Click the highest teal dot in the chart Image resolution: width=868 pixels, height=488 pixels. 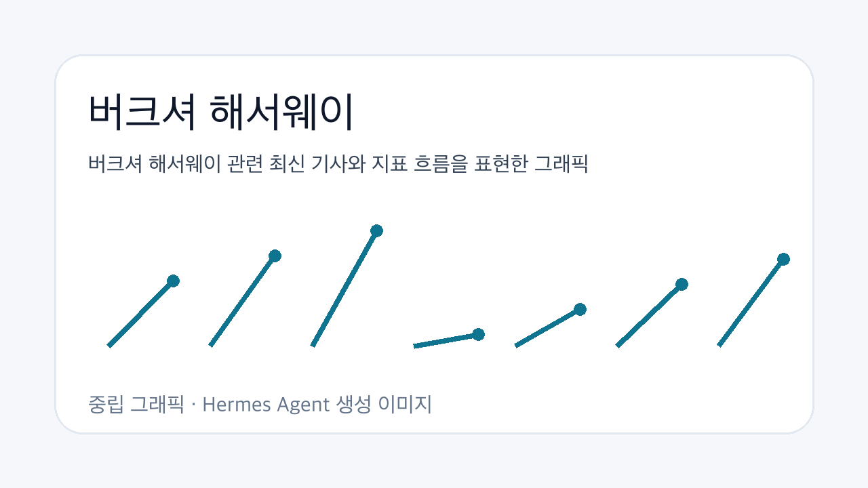tap(376, 230)
